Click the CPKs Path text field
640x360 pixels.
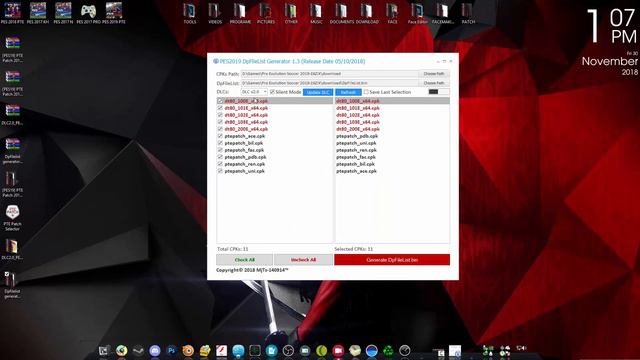click(x=329, y=74)
